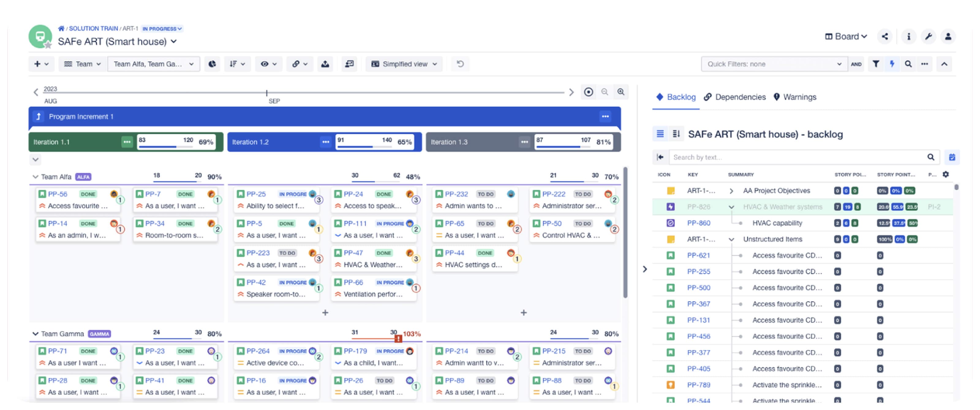The height and width of the screenshot is (410, 980).
Task: Open the link dependencies dropdown
Action: (x=300, y=64)
